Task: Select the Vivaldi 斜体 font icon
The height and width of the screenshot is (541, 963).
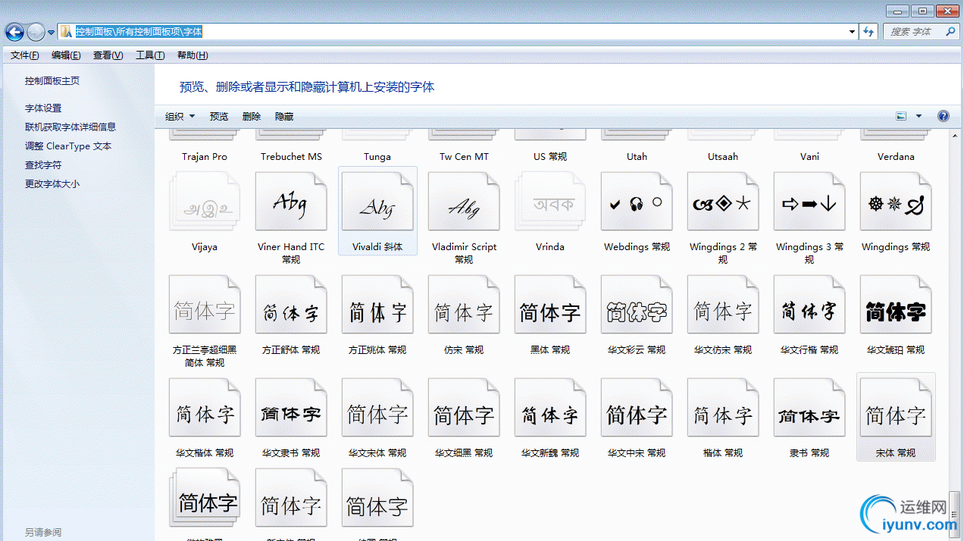Action: 378,201
